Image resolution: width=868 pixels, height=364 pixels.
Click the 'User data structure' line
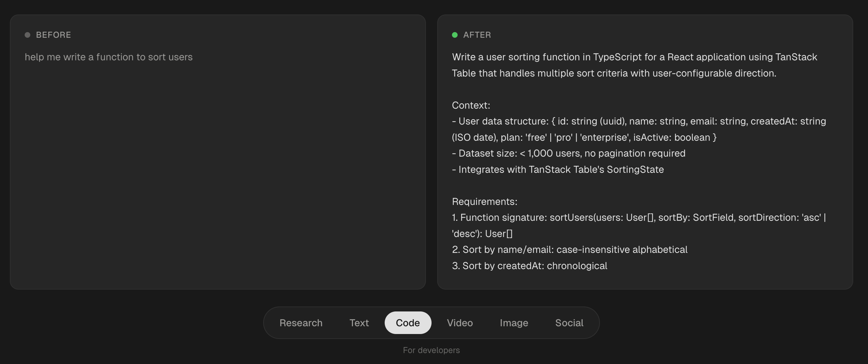pyautogui.click(x=639, y=129)
